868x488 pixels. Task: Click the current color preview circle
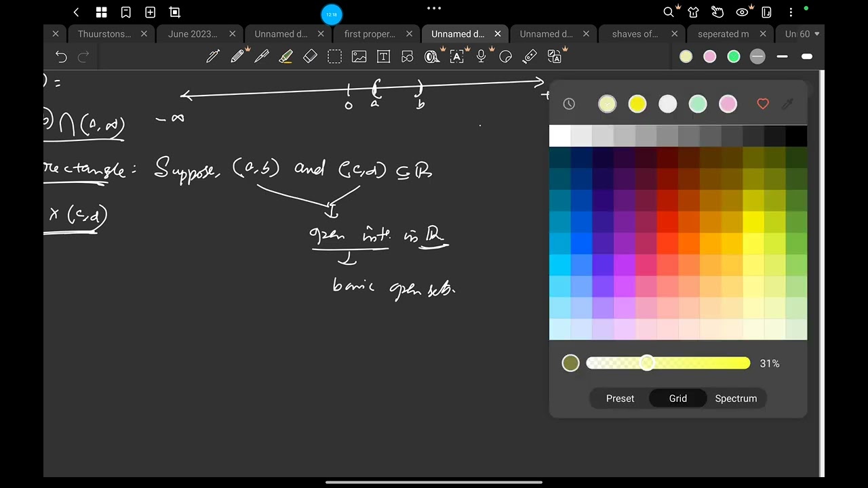click(571, 363)
